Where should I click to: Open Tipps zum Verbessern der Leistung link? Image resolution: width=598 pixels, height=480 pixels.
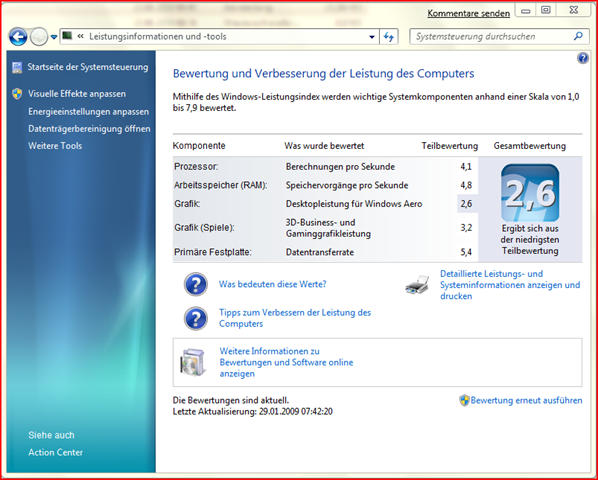coord(295,318)
